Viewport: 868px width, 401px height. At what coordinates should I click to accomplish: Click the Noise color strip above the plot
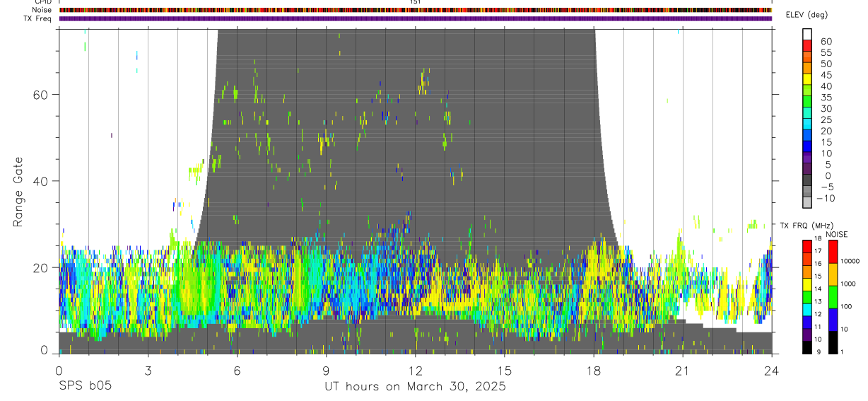(x=416, y=10)
